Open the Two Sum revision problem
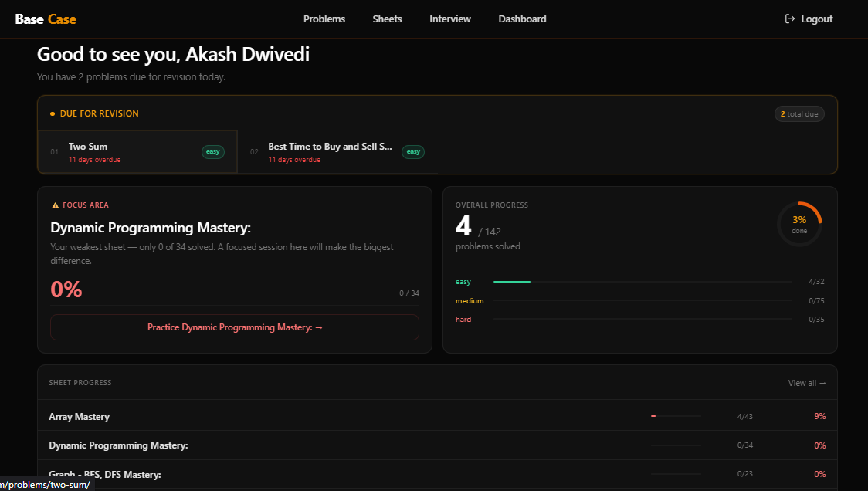 click(x=137, y=151)
